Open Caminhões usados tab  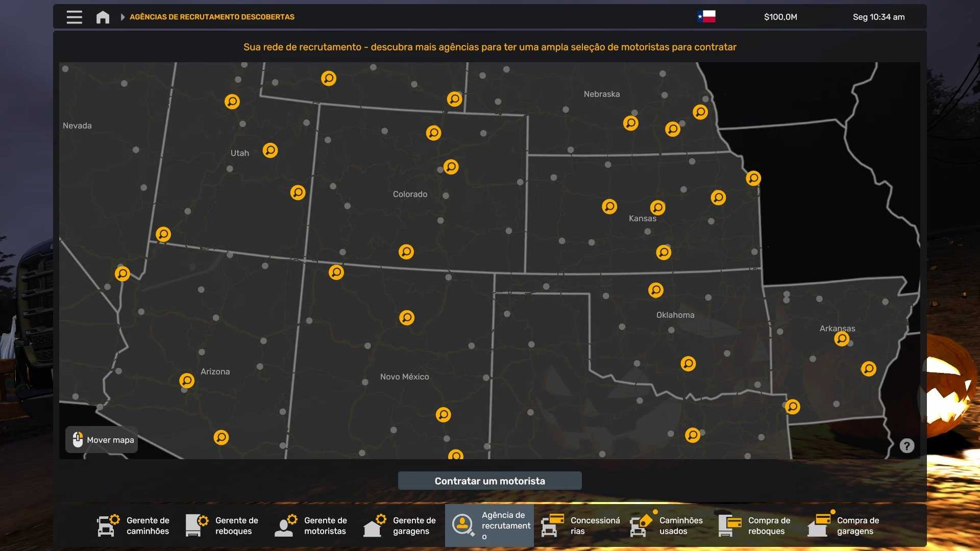667,525
